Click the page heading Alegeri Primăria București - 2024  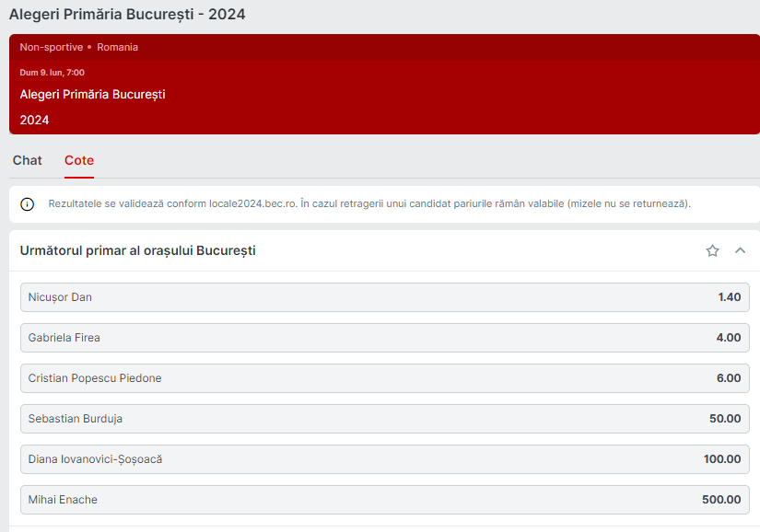[x=127, y=15]
